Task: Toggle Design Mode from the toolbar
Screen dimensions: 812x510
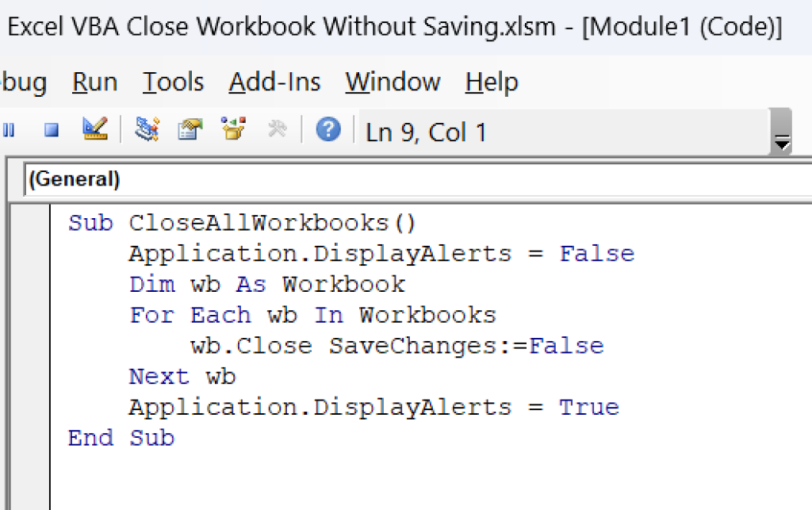Action: tap(94, 129)
